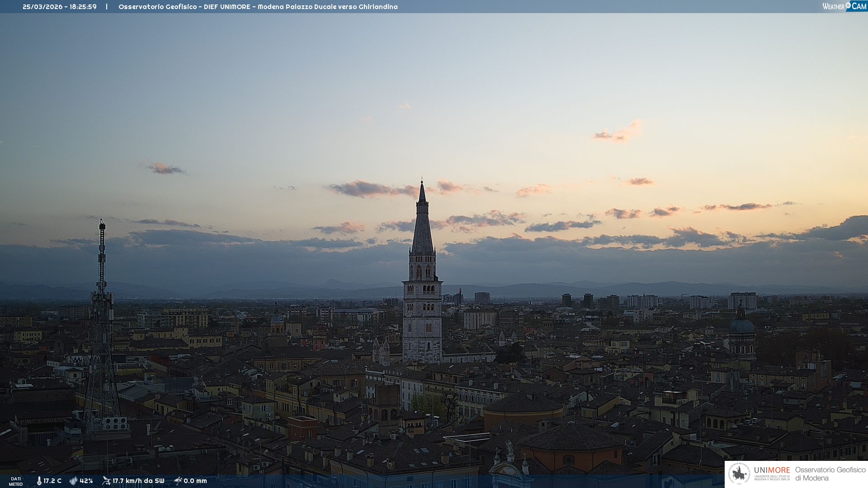
Task: Click the UNIMORE university seal emblem
Action: coord(739,474)
